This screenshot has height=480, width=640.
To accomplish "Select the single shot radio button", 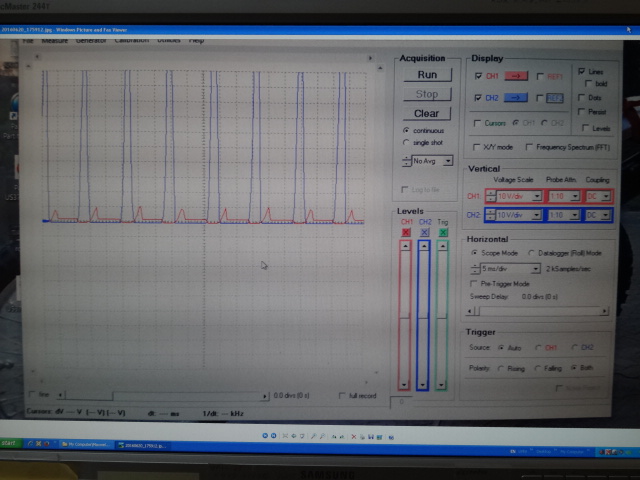I will [406, 142].
